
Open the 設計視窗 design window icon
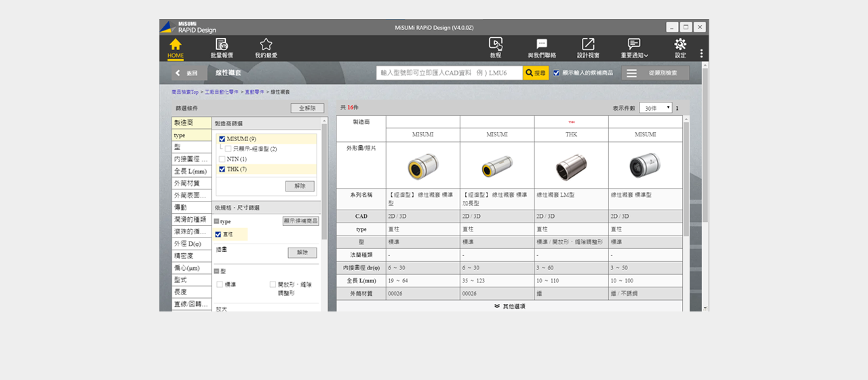(x=588, y=45)
